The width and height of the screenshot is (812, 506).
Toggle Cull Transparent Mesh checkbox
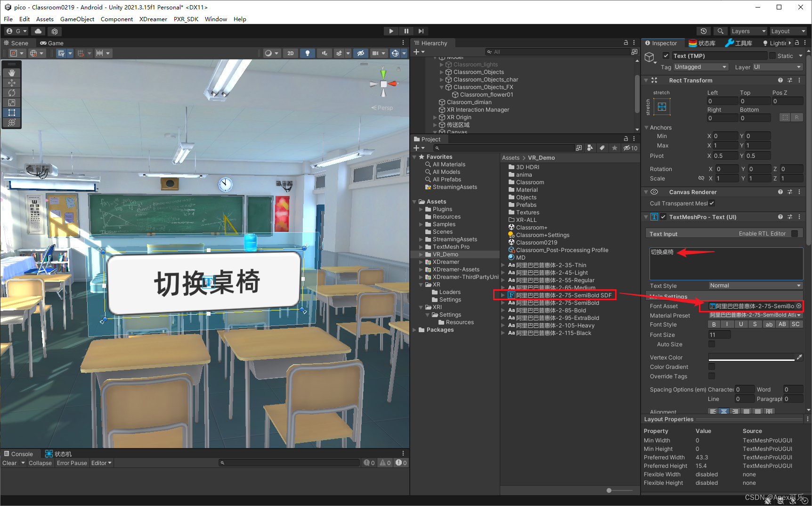(712, 204)
